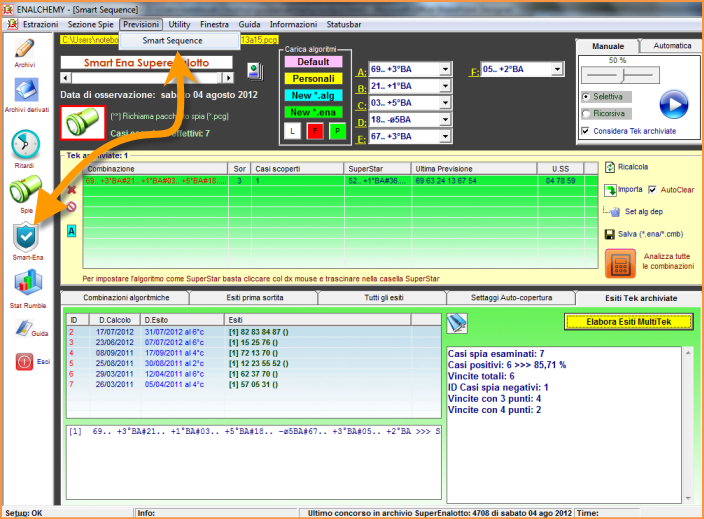Click the Salva floppy disk icon
The width and height of the screenshot is (704, 519).
pyautogui.click(x=610, y=234)
